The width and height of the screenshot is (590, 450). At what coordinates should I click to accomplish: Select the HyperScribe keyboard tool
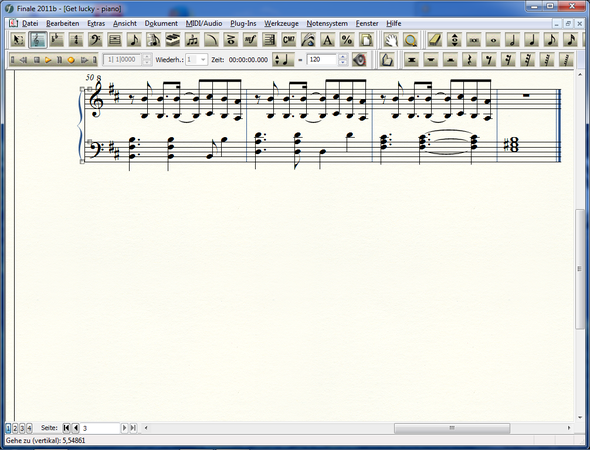tap(173, 40)
